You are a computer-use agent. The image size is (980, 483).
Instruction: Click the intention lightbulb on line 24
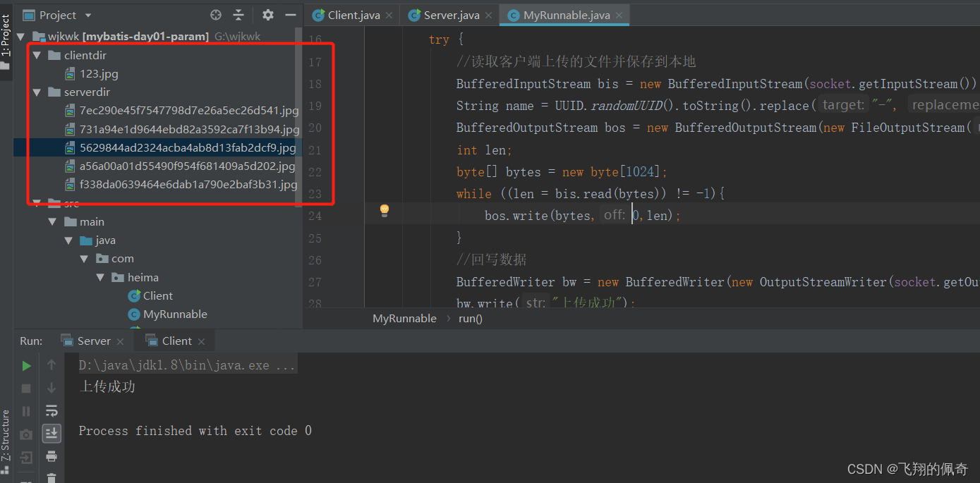point(385,210)
